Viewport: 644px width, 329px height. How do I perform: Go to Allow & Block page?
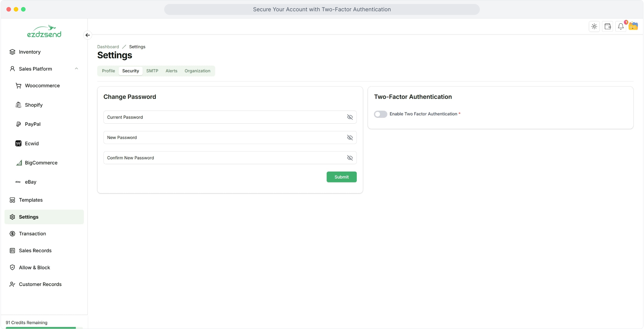[x=34, y=267]
